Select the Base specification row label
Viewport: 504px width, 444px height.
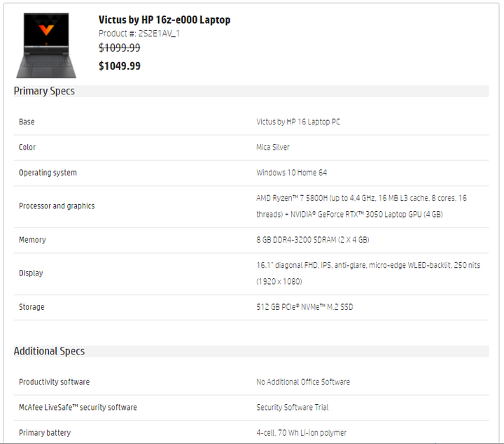point(27,122)
